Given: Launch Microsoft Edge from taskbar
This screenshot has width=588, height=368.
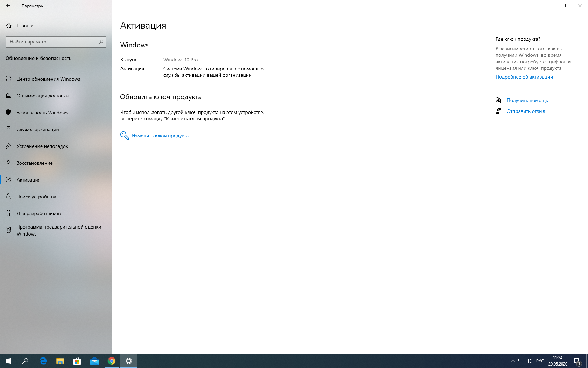Looking at the screenshot, I should click(43, 361).
